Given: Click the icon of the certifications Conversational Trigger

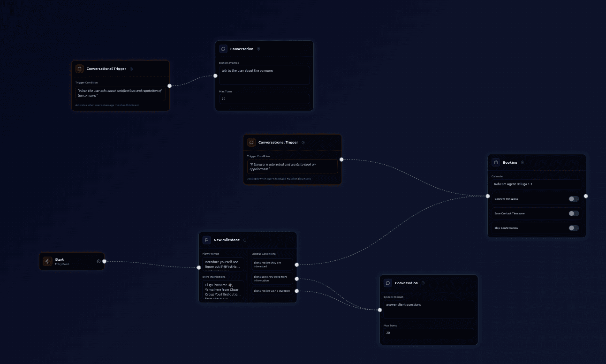Looking at the screenshot, I should point(80,68).
